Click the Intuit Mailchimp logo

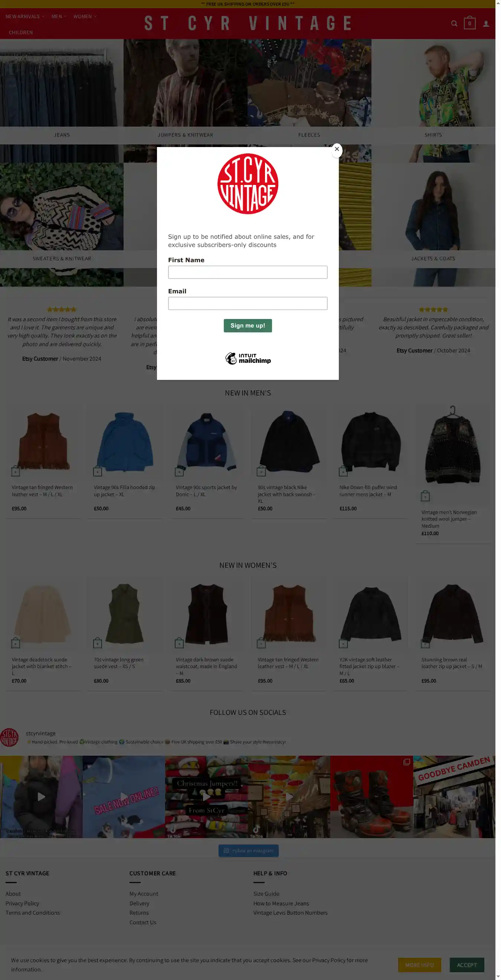pos(248,358)
